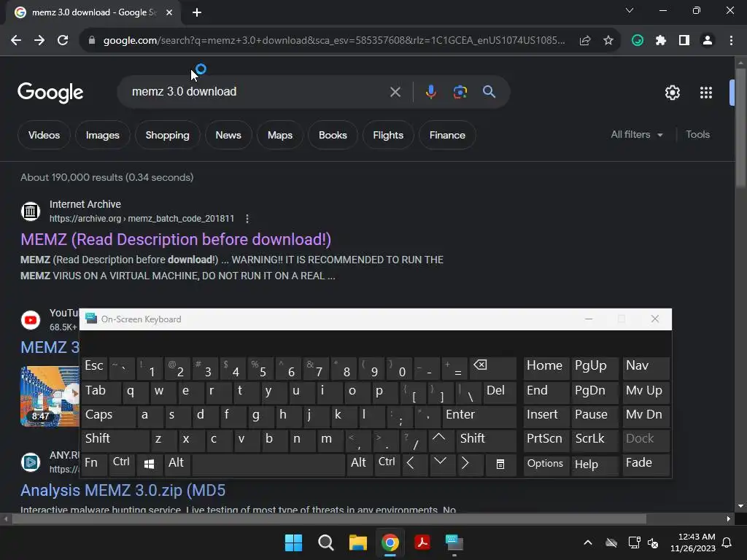This screenshot has width=747, height=560.
Task: Open Google quick settings gear
Action: click(672, 93)
